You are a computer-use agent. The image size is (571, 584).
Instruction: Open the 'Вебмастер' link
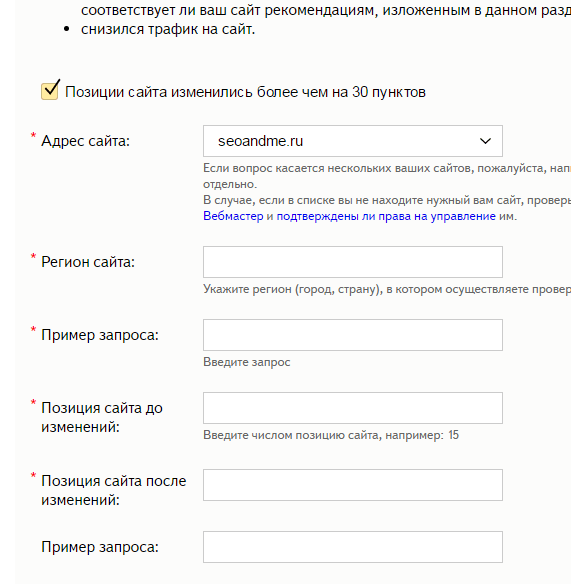pyautogui.click(x=233, y=216)
